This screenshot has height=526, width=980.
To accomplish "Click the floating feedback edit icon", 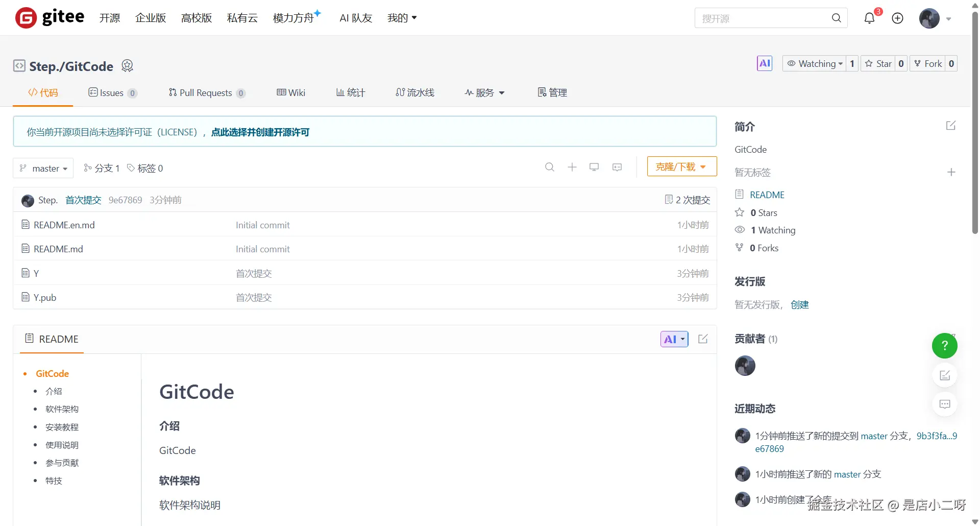I will click(945, 375).
